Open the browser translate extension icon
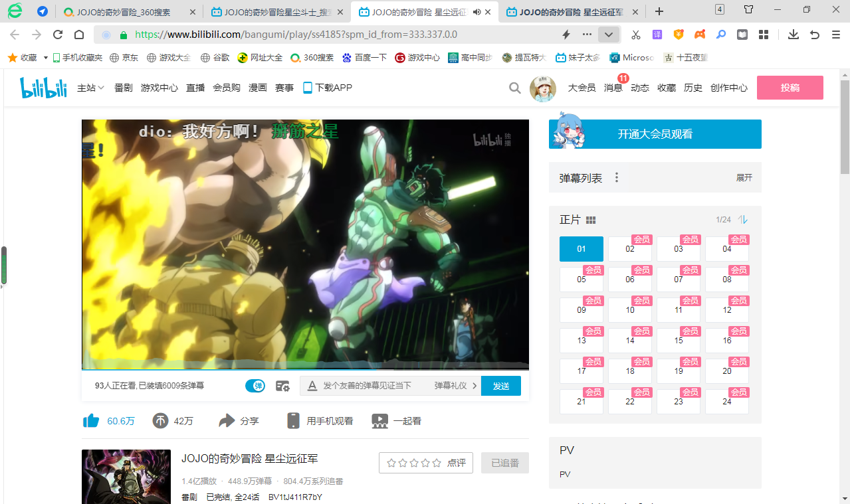850x504 pixels. (657, 35)
